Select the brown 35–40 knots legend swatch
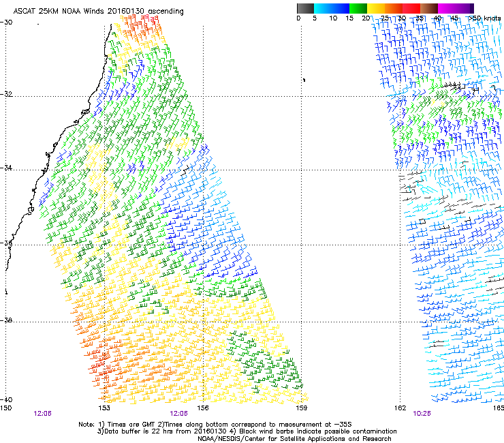The width and height of the screenshot is (504, 443). 429,8
